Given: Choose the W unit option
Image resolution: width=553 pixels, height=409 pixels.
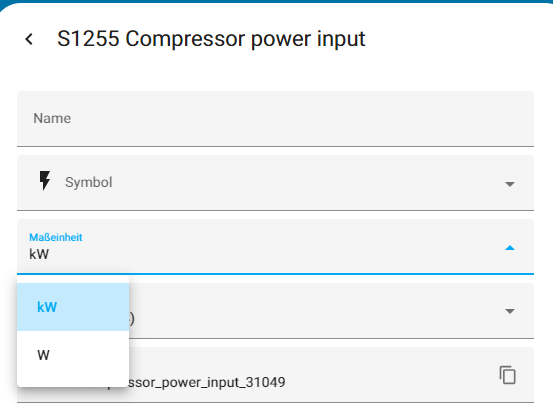Looking at the screenshot, I should click(73, 355).
